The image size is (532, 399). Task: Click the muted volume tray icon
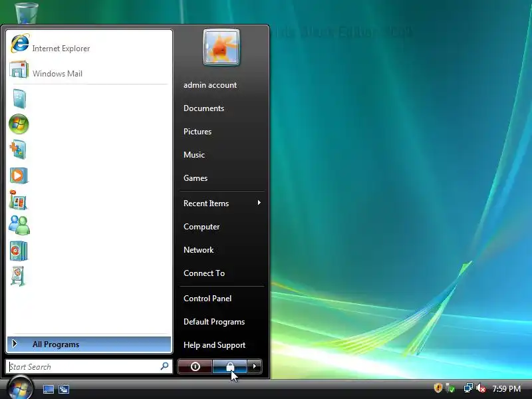click(x=480, y=388)
